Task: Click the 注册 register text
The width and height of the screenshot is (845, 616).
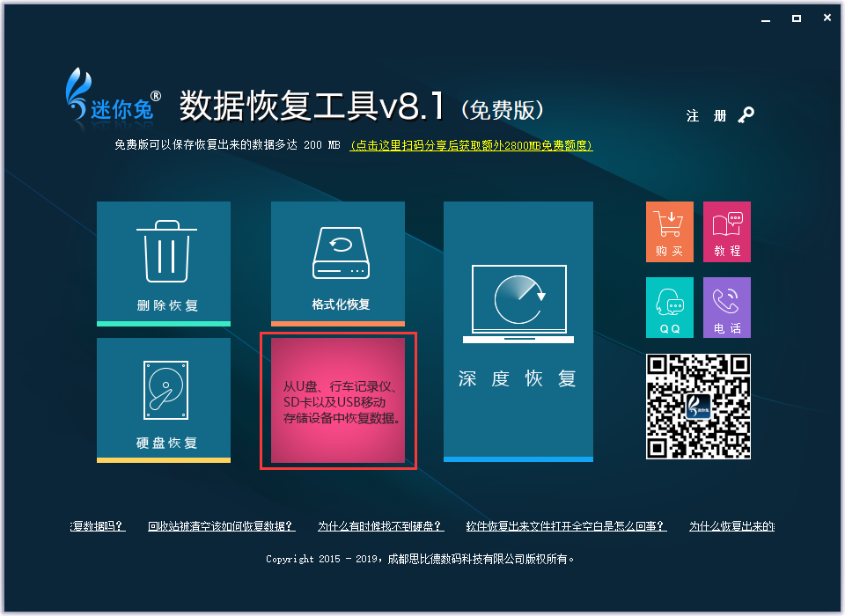Action: pos(706,116)
